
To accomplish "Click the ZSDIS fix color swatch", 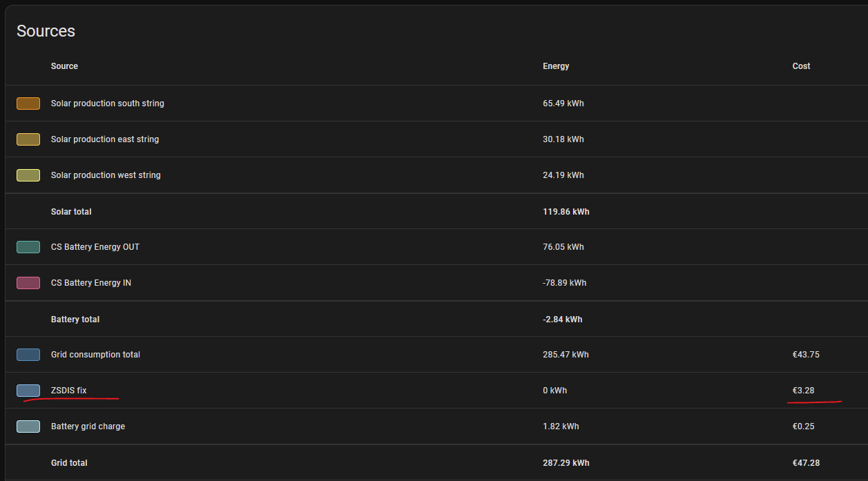I will click(x=28, y=391).
